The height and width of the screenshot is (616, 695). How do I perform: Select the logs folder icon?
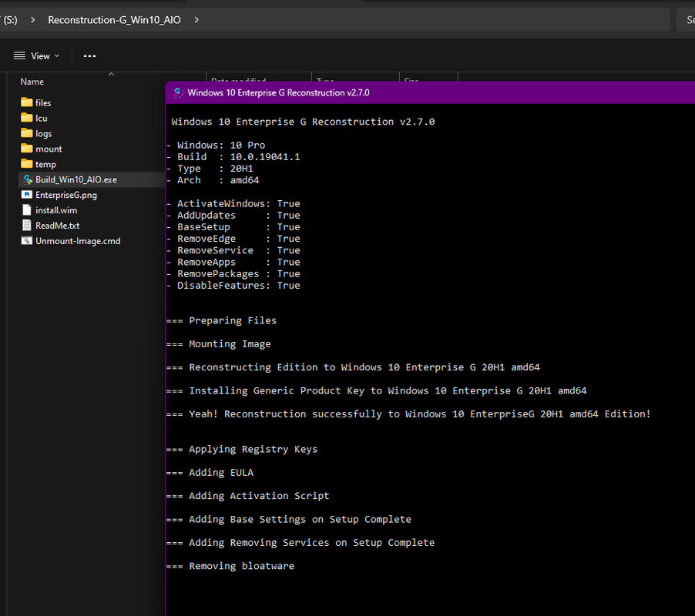(27, 133)
